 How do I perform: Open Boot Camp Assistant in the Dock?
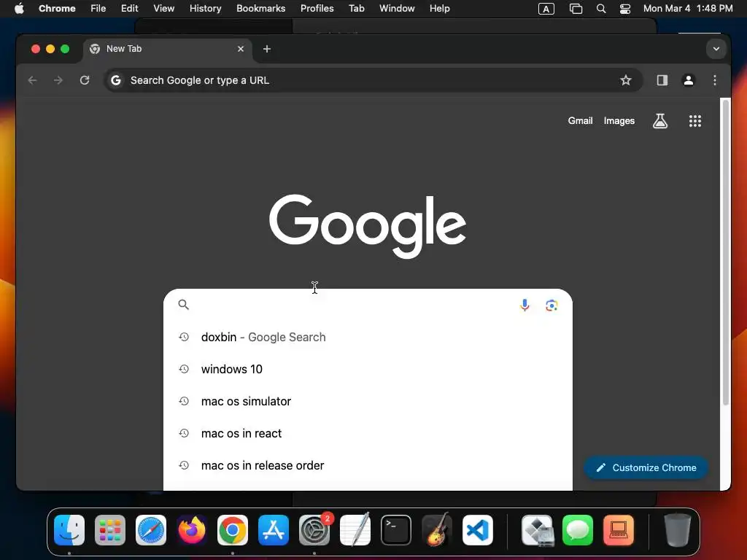(x=538, y=530)
